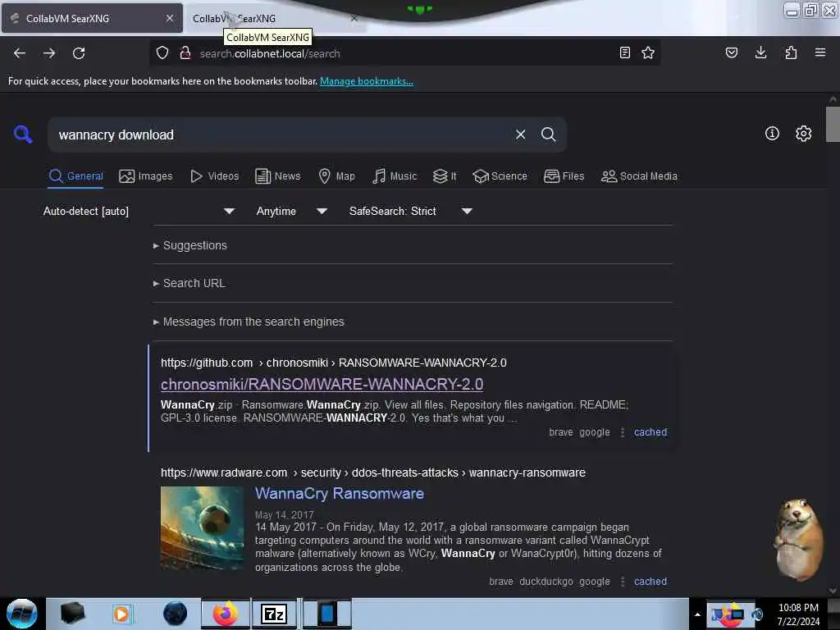The height and width of the screenshot is (630, 840).
Task: Select the General search category
Action: click(75, 176)
